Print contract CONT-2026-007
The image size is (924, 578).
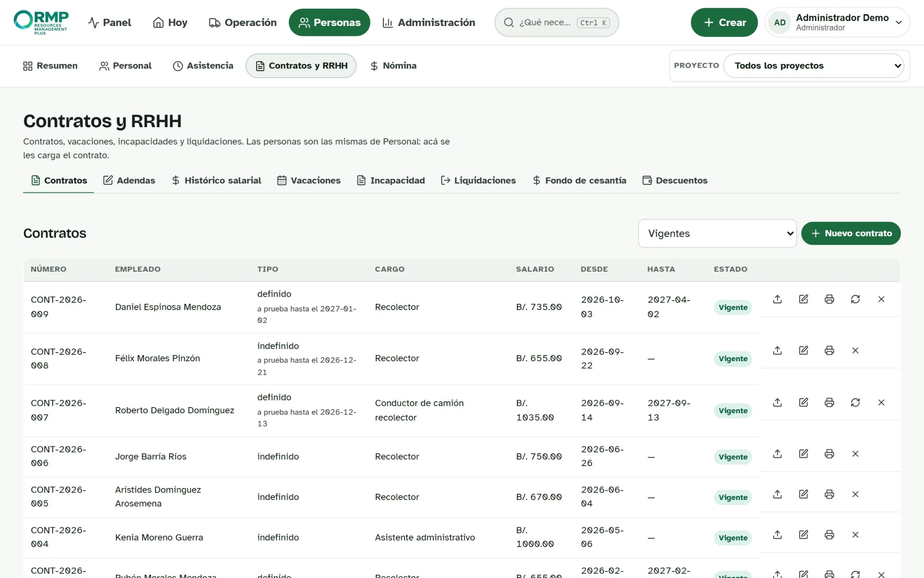[830, 403]
